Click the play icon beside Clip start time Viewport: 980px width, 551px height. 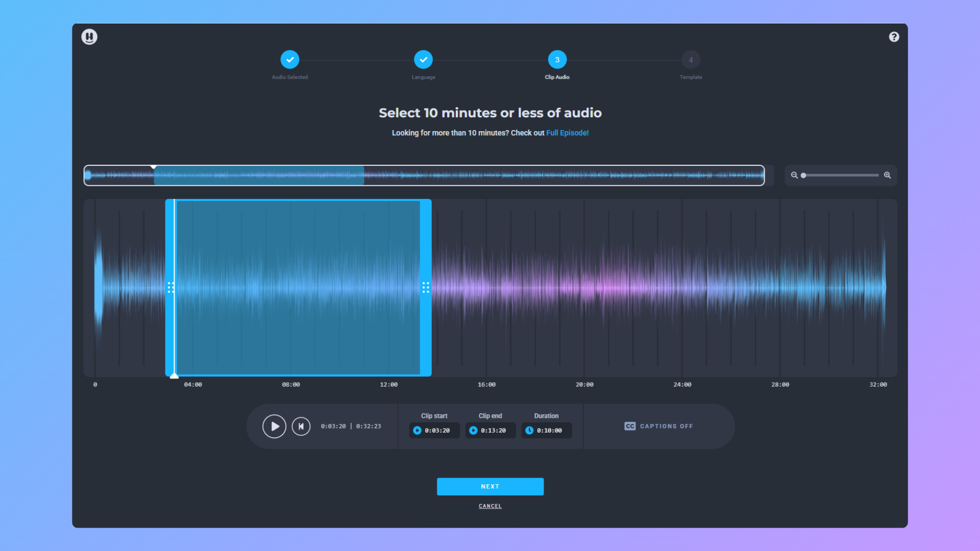tap(418, 431)
